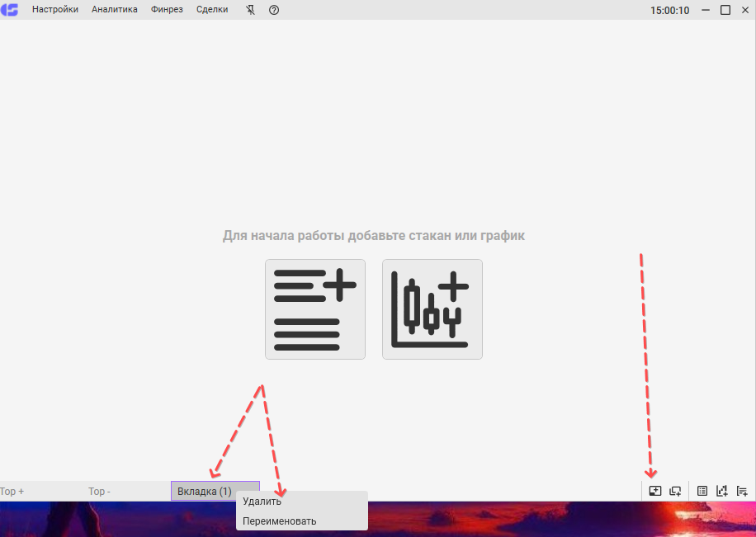756x537 pixels.
Task: Add an order book using the large center icon
Action: coord(314,309)
